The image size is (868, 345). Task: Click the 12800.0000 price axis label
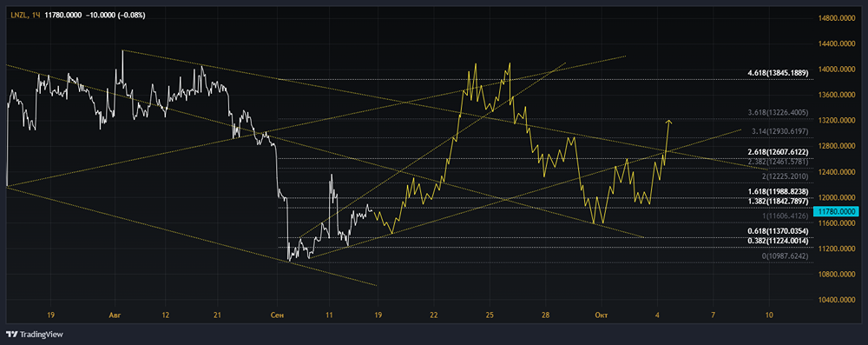(x=838, y=147)
